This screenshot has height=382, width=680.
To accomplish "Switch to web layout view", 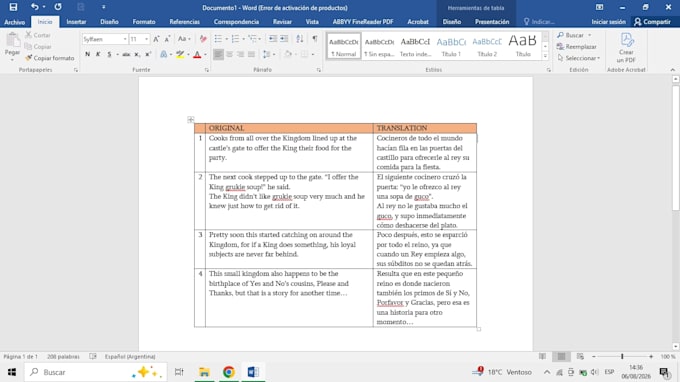I will (x=580, y=356).
